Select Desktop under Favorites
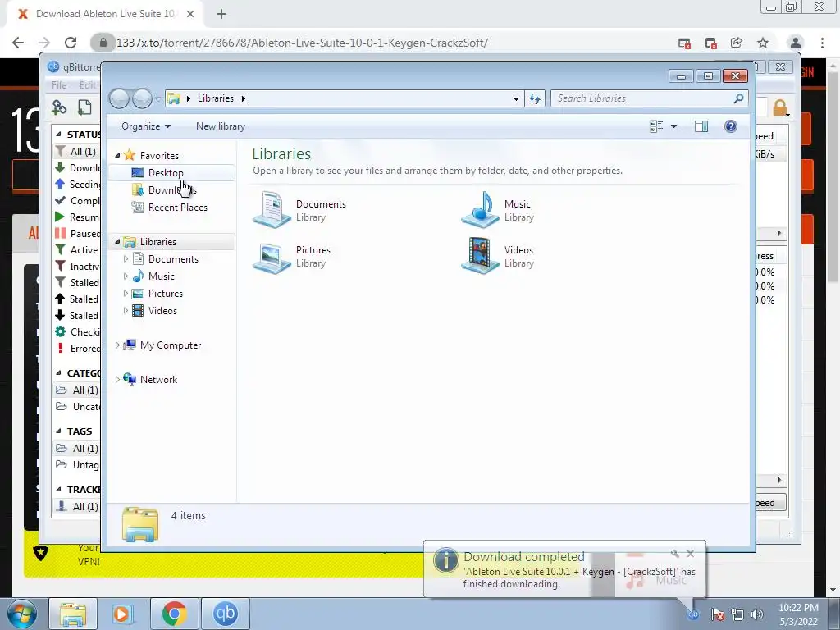The width and height of the screenshot is (840, 630). [x=166, y=172]
